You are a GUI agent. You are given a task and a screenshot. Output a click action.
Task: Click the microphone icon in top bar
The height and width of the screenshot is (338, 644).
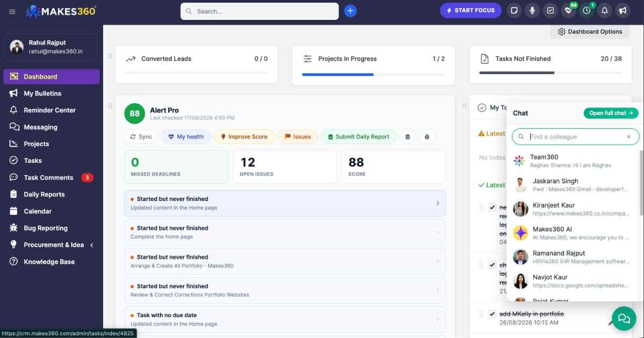tap(532, 10)
